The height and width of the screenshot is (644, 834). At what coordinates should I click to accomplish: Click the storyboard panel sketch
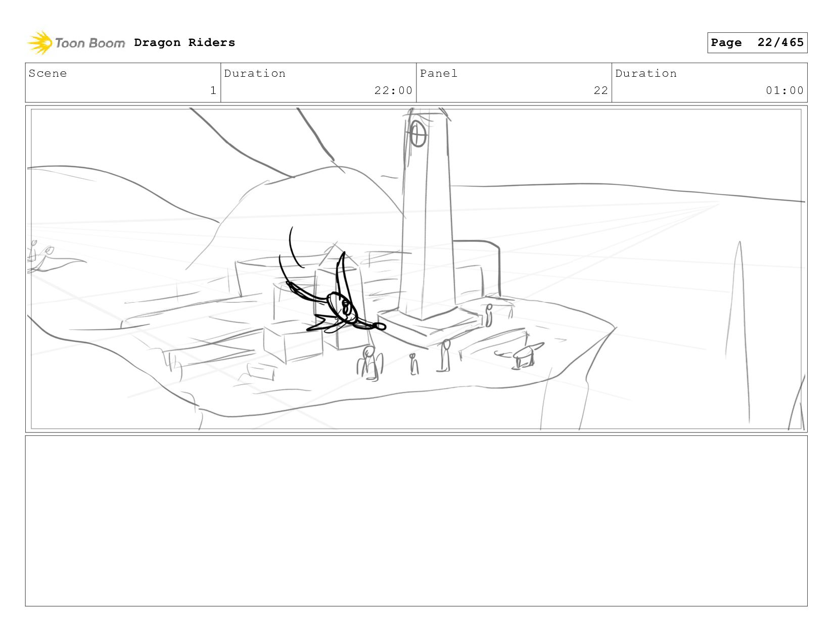point(416,269)
